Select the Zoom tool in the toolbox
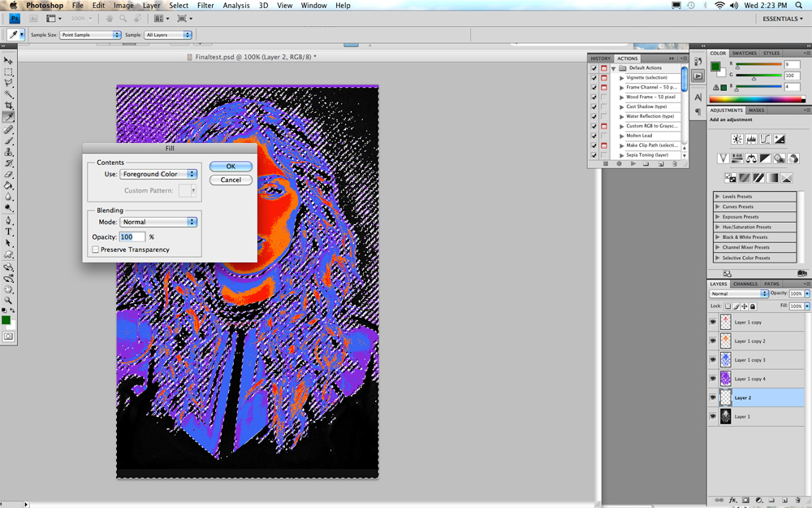812x508 pixels. (x=8, y=300)
